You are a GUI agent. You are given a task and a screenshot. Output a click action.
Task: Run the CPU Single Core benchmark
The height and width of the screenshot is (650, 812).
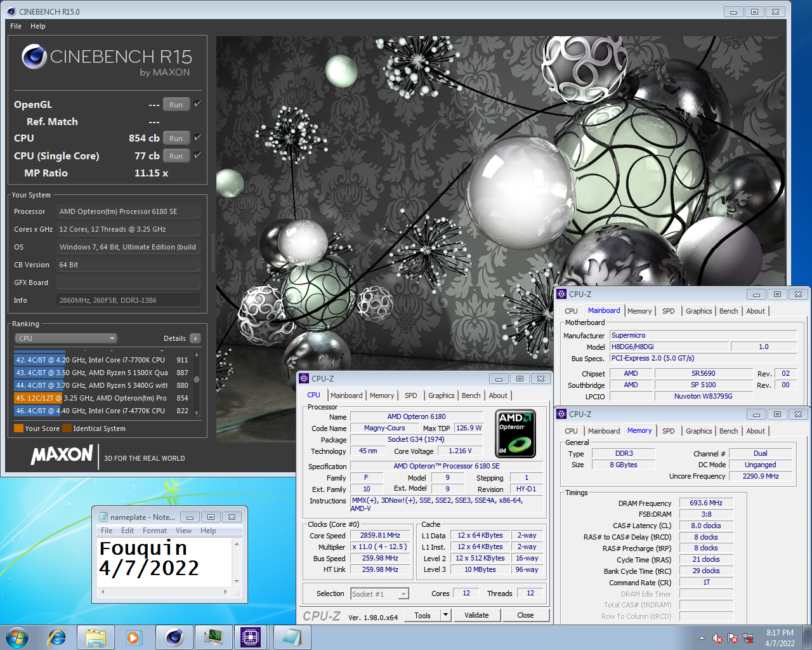[176, 156]
